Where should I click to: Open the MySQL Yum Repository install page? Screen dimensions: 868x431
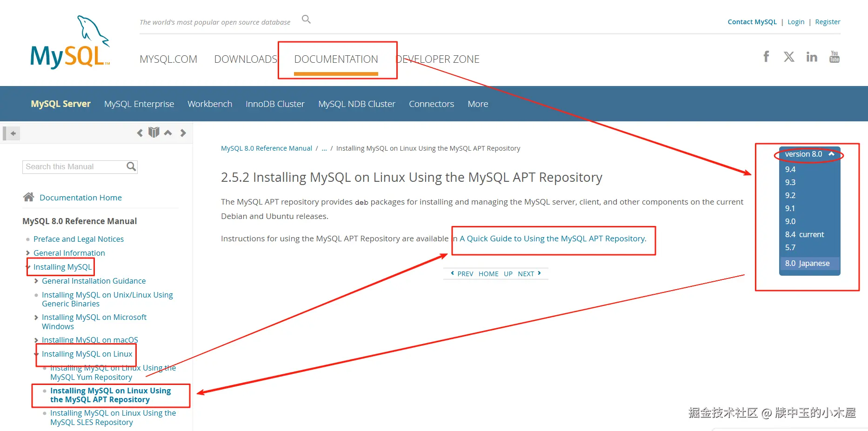click(x=113, y=372)
